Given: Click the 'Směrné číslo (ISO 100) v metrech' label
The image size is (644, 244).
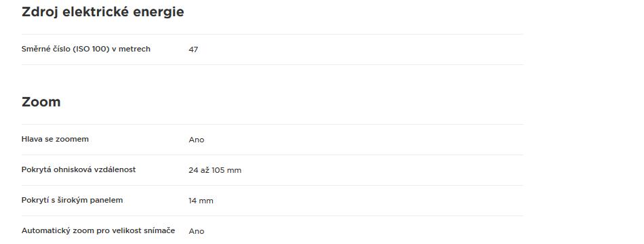Looking at the screenshot, I should [x=86, y=49].
